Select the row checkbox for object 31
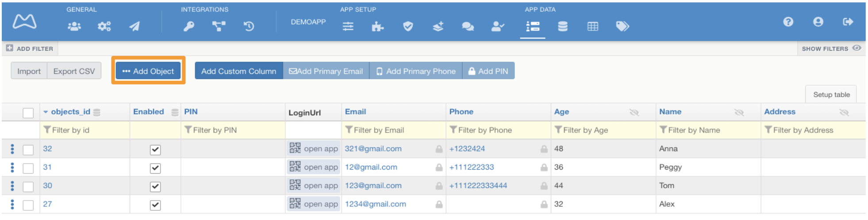 coord(28,168)
